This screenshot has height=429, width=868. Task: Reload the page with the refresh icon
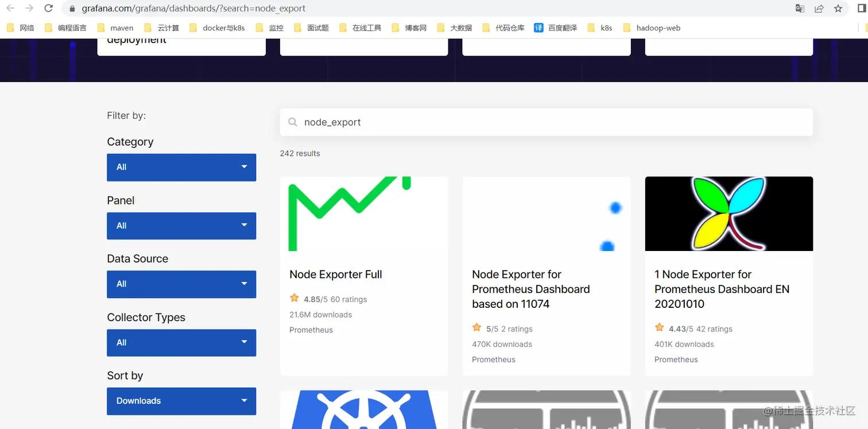point(49,9)
